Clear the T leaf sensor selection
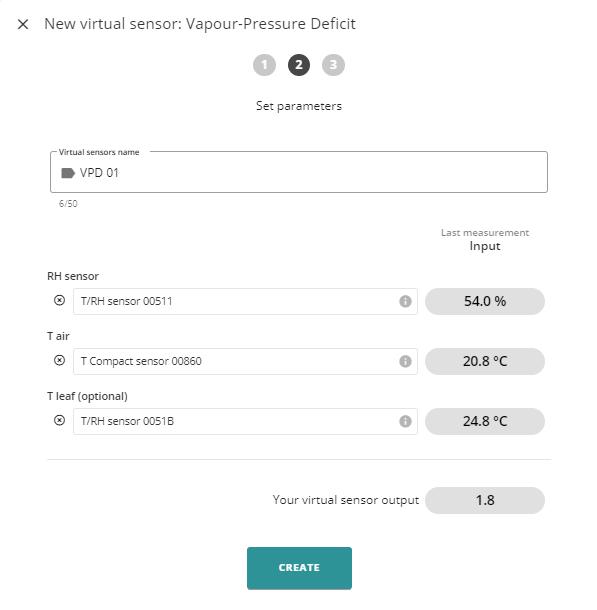 59,420
